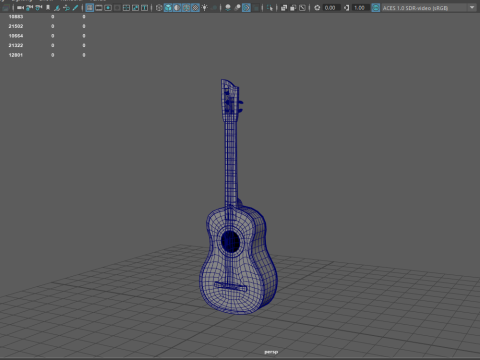Image resolution: width=480 pixels, height=360 pixels.
Task: Click the Gamma field showing 1.00
Action: click(x=361, y=8)
